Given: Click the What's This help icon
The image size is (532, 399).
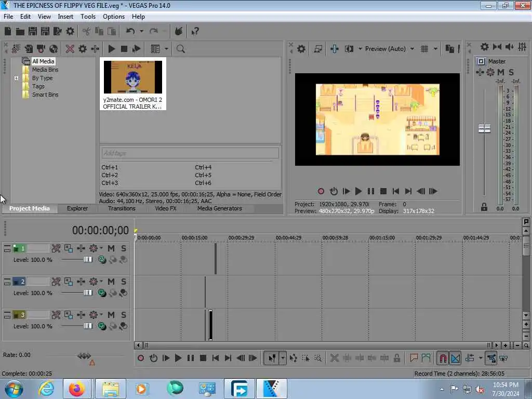Looking at the screenshot, I should (195, 32).
